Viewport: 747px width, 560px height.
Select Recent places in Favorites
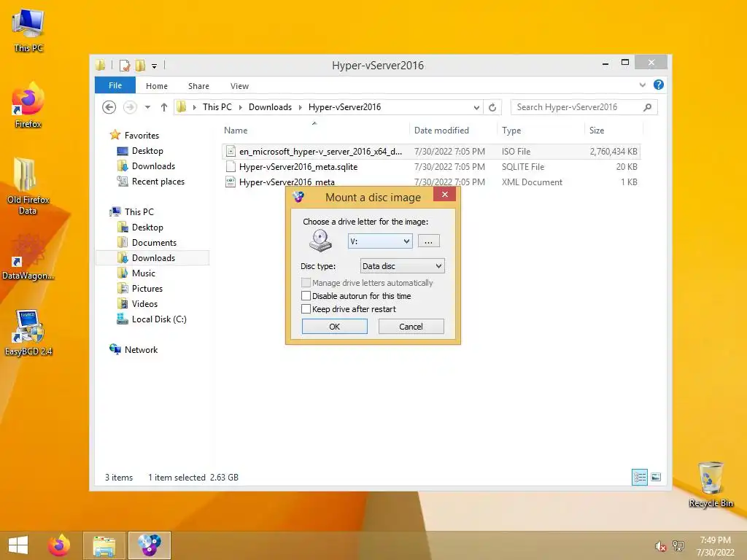(x=158, y=182)
